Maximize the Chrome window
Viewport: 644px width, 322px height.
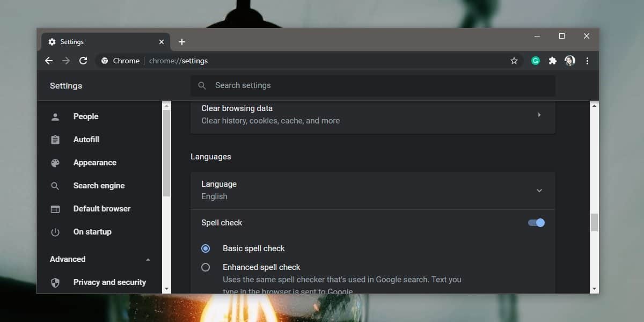pyautogui.click(x=562, y=36)
